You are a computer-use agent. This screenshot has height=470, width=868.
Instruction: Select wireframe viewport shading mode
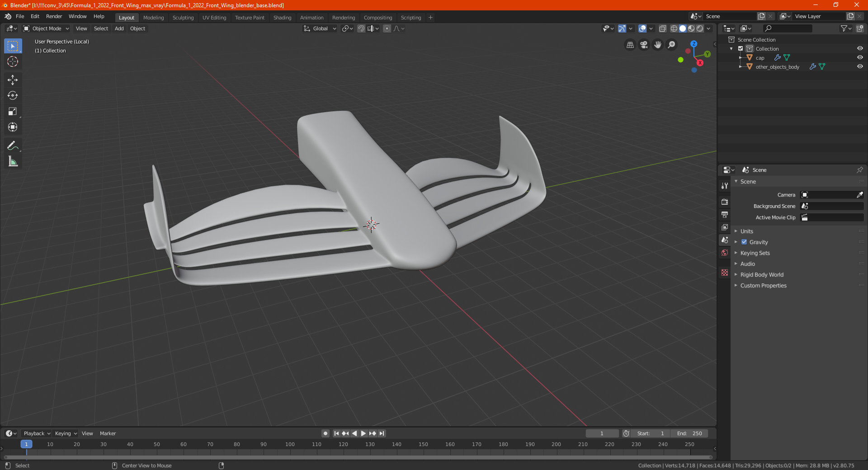(x=674, y=28)
